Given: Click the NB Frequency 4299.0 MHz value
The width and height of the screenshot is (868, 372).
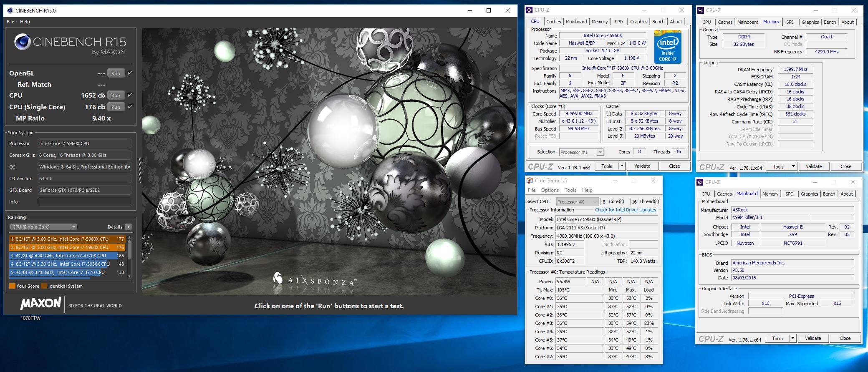Looking at the screenshot, I should 826,52.
